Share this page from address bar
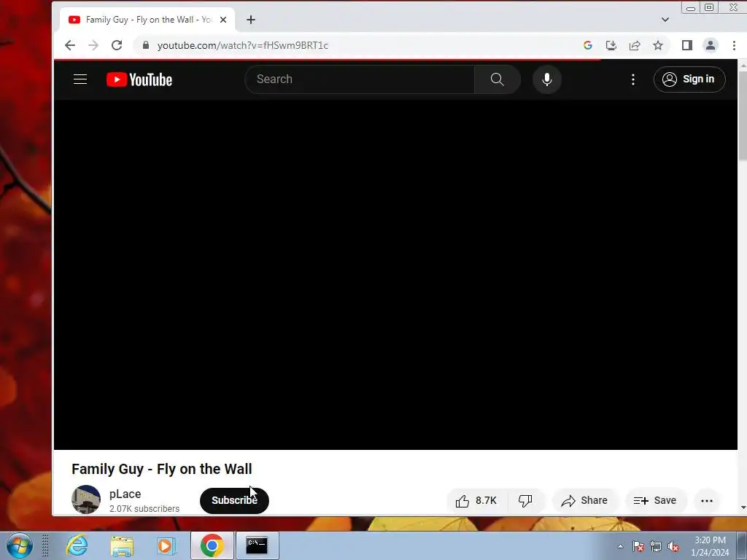747x560 pixels. click(635, 45)
